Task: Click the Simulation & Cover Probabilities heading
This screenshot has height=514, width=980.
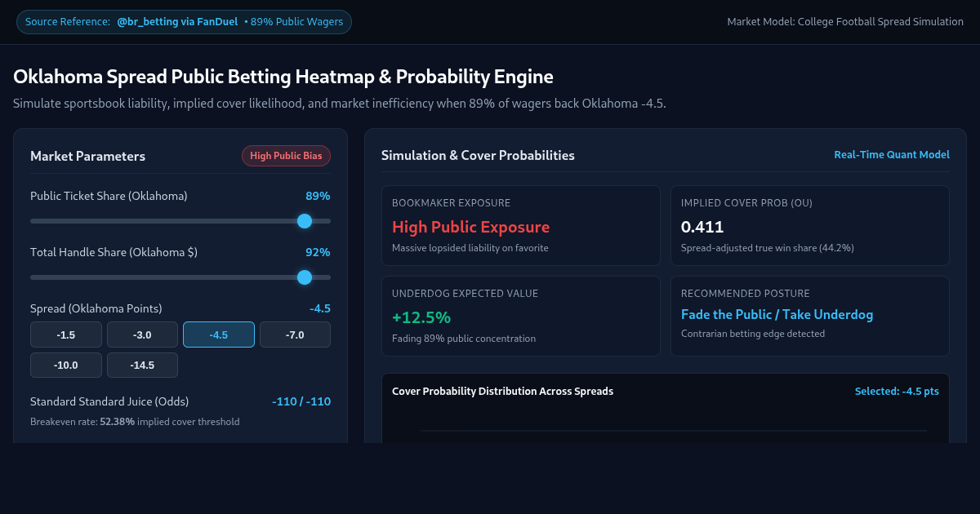Action: coord(478,155)
